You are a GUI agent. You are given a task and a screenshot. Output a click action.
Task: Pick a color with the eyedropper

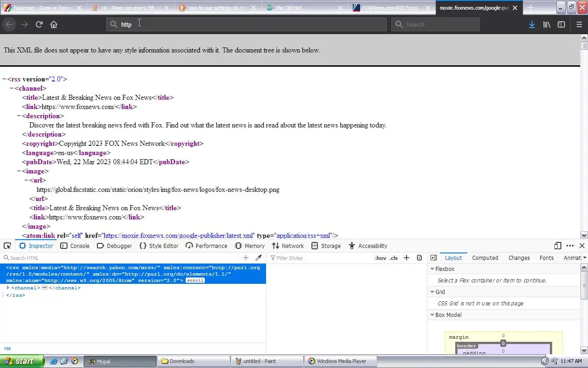point(259,258)
